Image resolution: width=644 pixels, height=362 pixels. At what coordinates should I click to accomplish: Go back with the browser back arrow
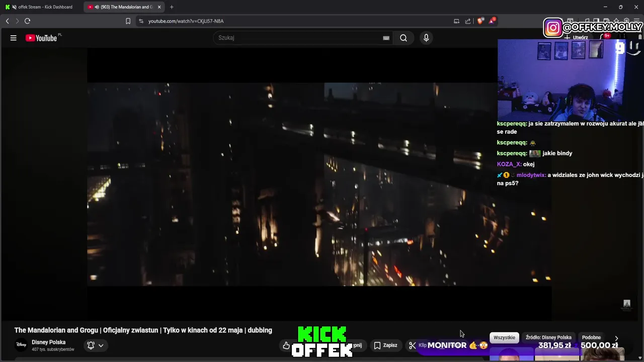7,21
